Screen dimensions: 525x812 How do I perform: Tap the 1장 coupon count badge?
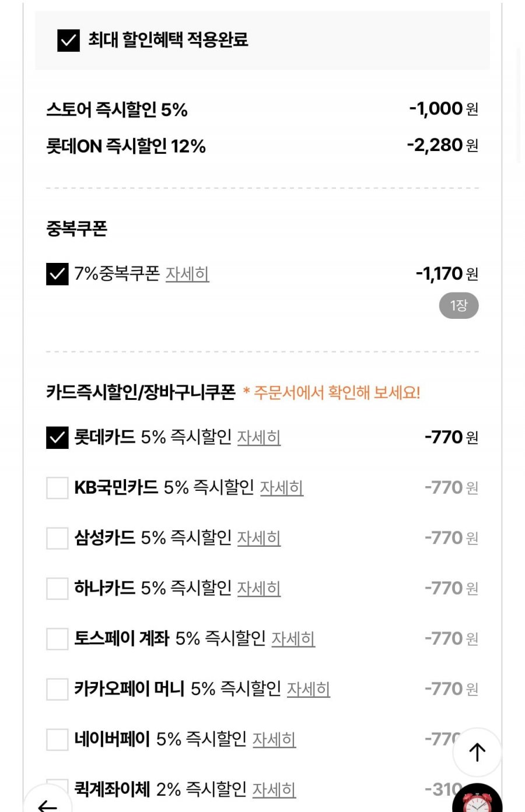(459, 306)
